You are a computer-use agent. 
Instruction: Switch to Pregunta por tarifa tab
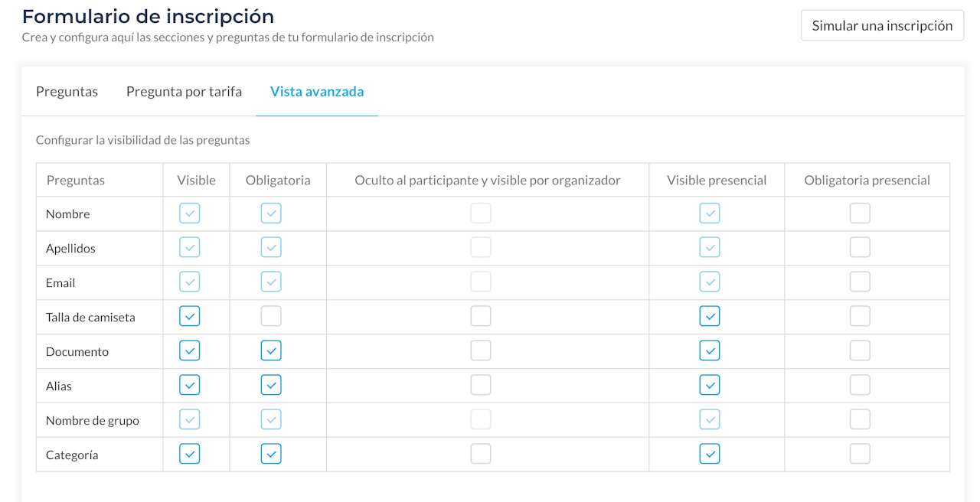184,92
